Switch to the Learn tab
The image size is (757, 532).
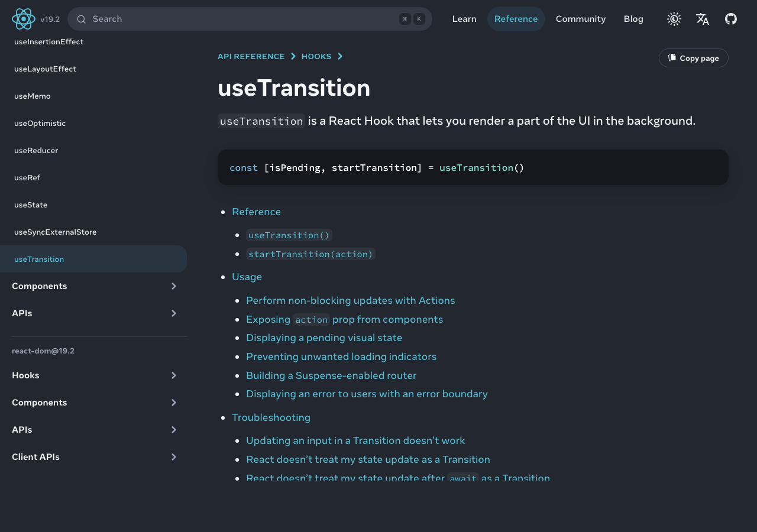click(x=464, y=18)
